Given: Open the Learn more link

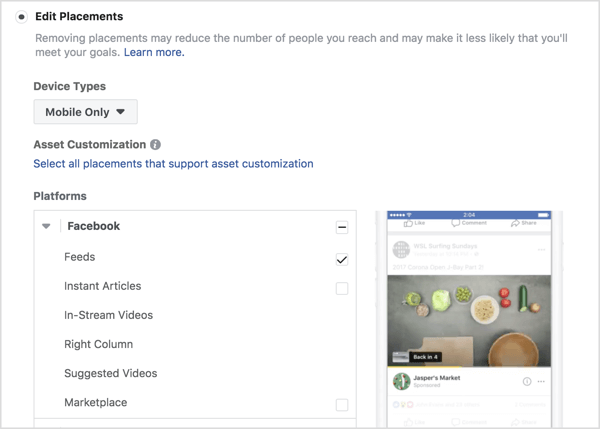Looking at the screenshot, I should click(154, 52).
